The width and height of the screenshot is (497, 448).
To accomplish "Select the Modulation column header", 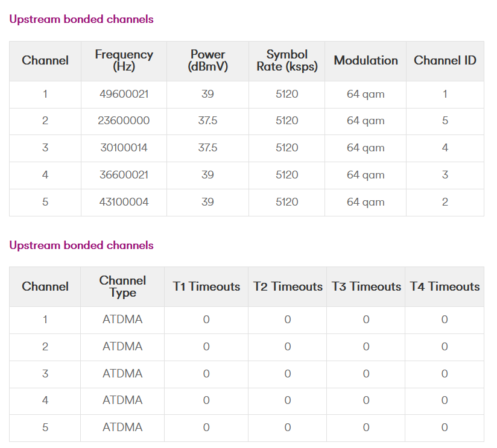I will (366, 61).
